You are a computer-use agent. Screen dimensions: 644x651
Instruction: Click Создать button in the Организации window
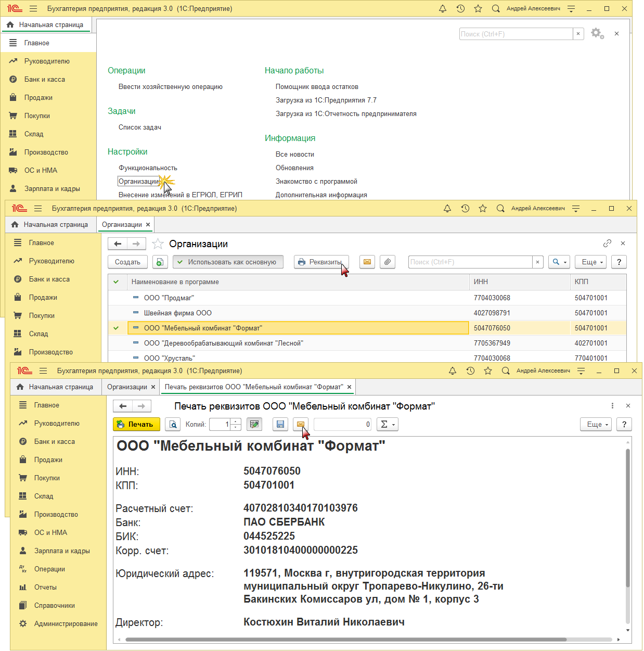tap(127, 262)
